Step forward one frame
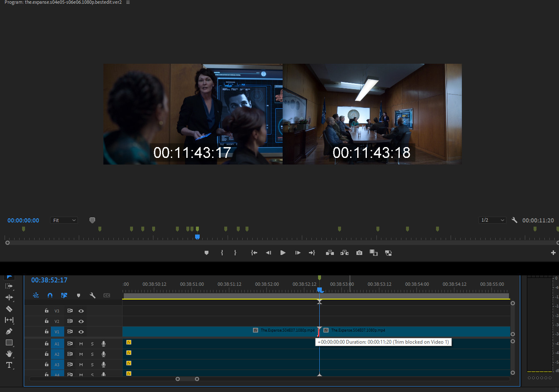Image resolution: width=559 pixels, height=392 pixels. point(298,253)
